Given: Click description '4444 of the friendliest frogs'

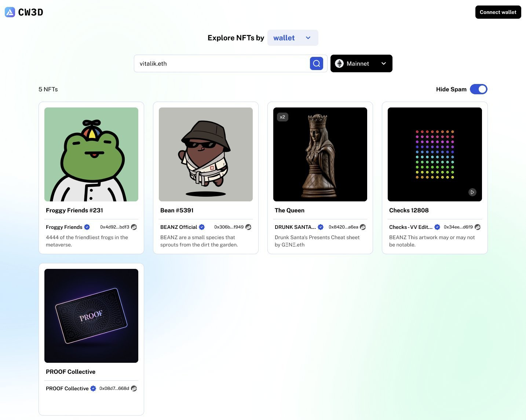Looking at the screenshot, I should point(87,241).
